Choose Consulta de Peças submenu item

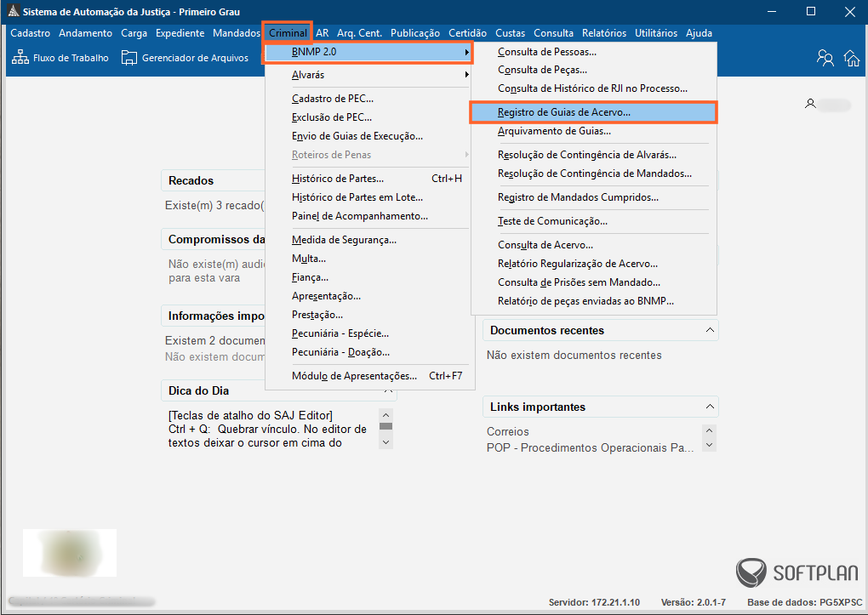(593, 70)
